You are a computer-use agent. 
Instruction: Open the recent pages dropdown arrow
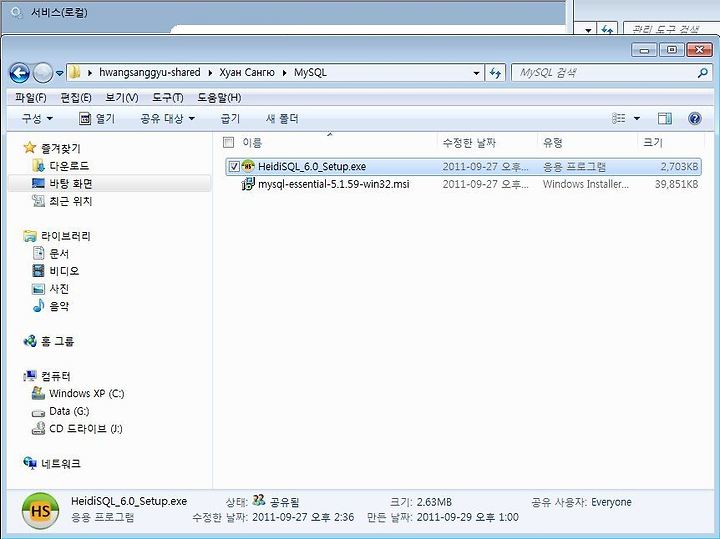[59, 73]
